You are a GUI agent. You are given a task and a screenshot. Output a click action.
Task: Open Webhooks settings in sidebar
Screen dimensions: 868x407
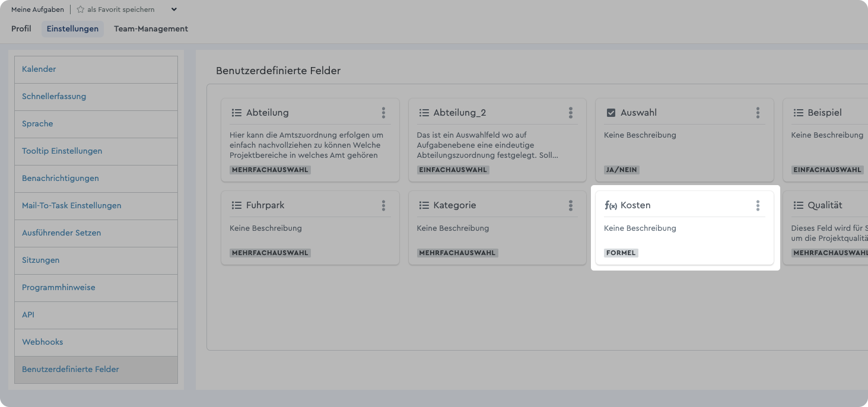tap(96, 342)
